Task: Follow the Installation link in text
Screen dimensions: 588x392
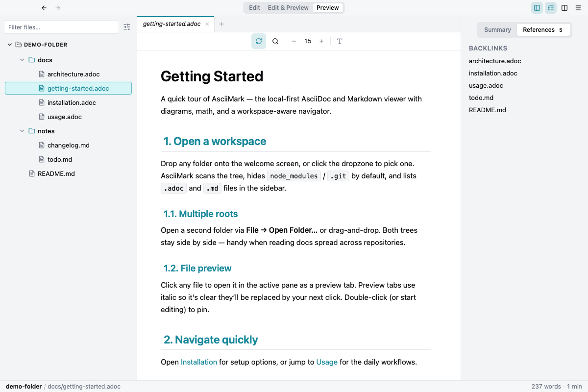Action: (x=199, y=362)
